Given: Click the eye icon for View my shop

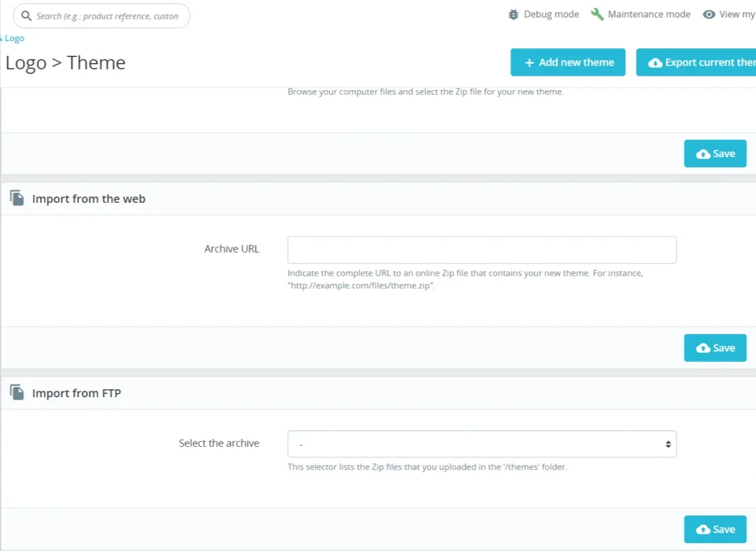Looking at the screenshot, I should click(709, 15).
